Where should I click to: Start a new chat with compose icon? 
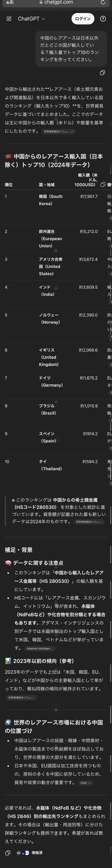pyautogui.click(x=9, y=19)
